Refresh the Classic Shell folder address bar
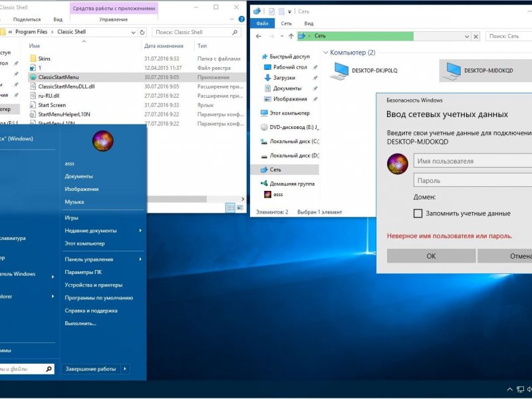Image resolution: width=532 pixels, height=399 pixels. (142, 32)
